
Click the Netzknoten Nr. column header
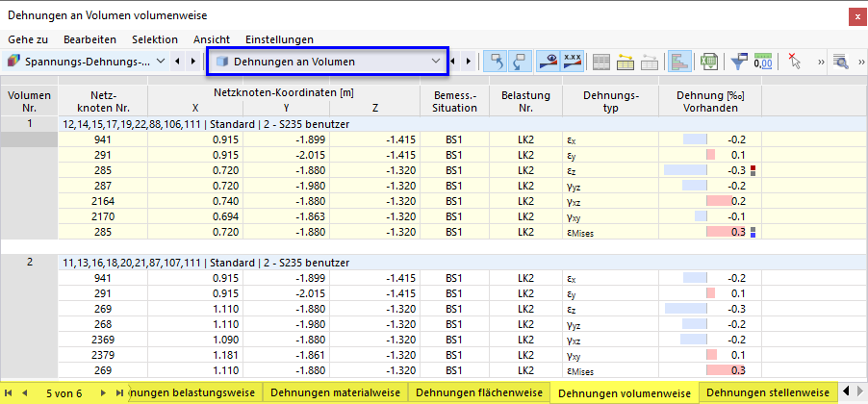click(102, 101)
